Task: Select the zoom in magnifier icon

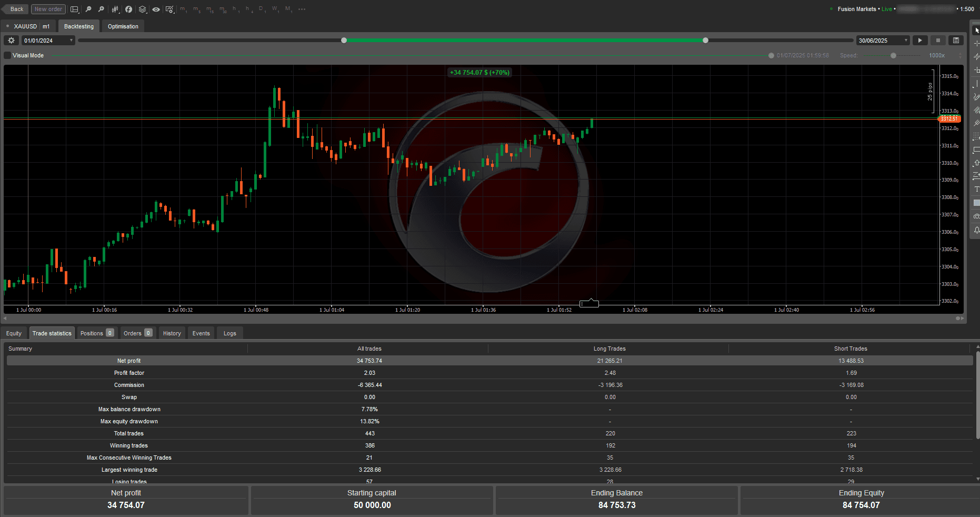Action: pyautogui.click(x=101, y=9)
